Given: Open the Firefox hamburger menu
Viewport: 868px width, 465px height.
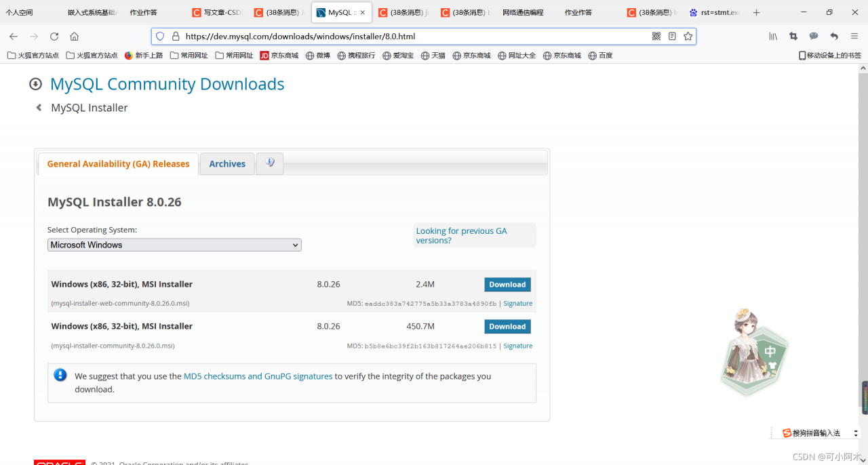Looking at the screenshot, I should coord(854,37).
